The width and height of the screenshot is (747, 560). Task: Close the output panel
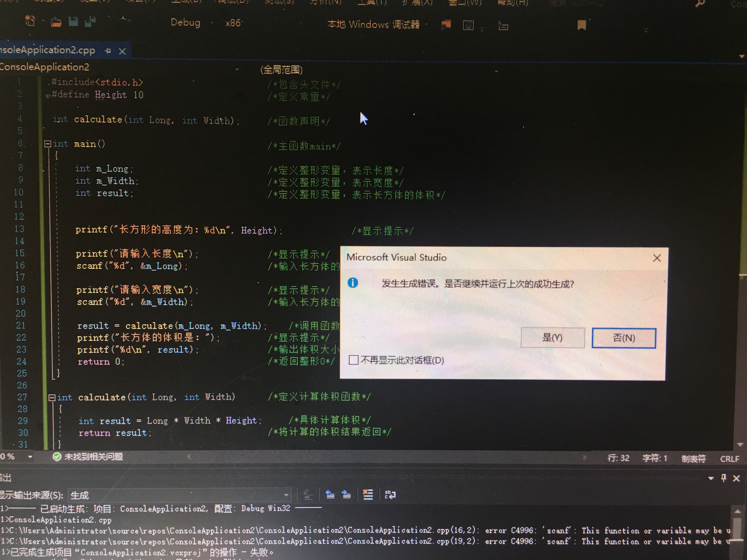736,478
